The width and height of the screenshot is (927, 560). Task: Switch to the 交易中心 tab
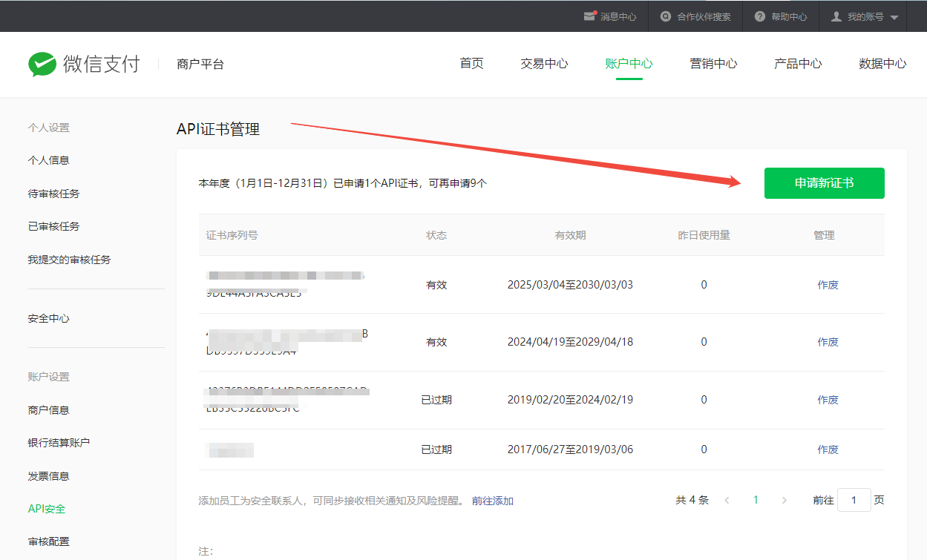coord(545,64)
